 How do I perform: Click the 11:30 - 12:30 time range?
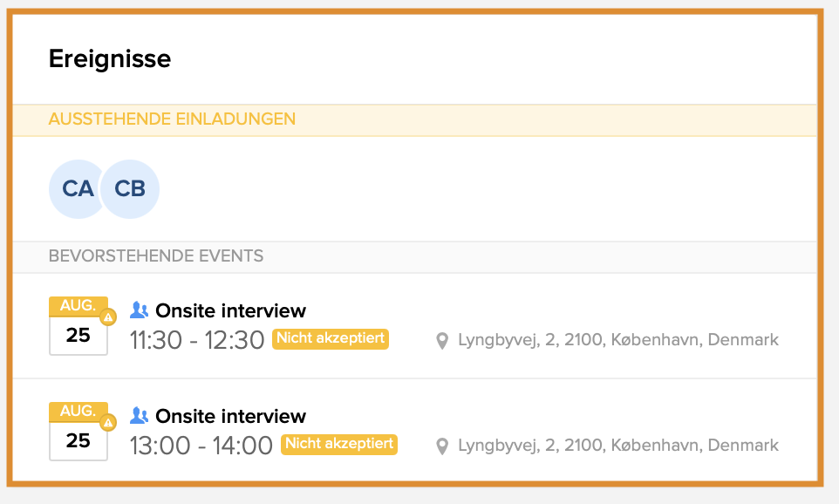[x=197, y=340]
